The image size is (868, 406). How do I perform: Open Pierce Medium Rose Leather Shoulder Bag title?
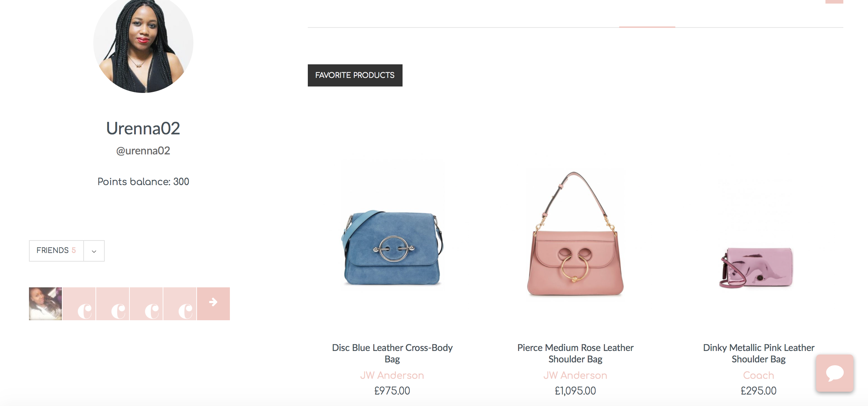pyautogui.click(x=575, y=353)
